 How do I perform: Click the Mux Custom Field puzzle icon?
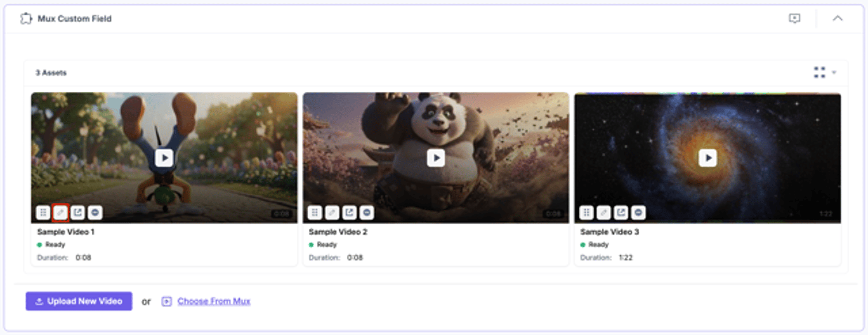26,19
